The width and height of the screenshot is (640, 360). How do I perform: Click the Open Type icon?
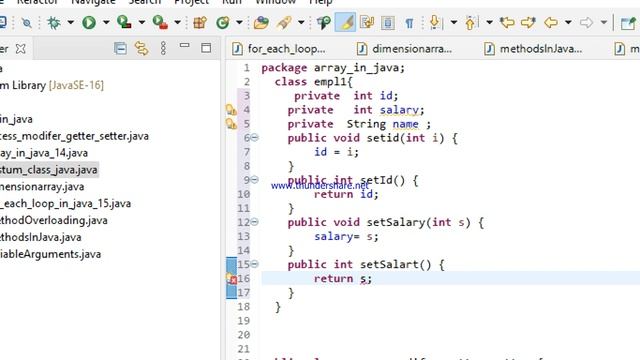coord(261,22)
